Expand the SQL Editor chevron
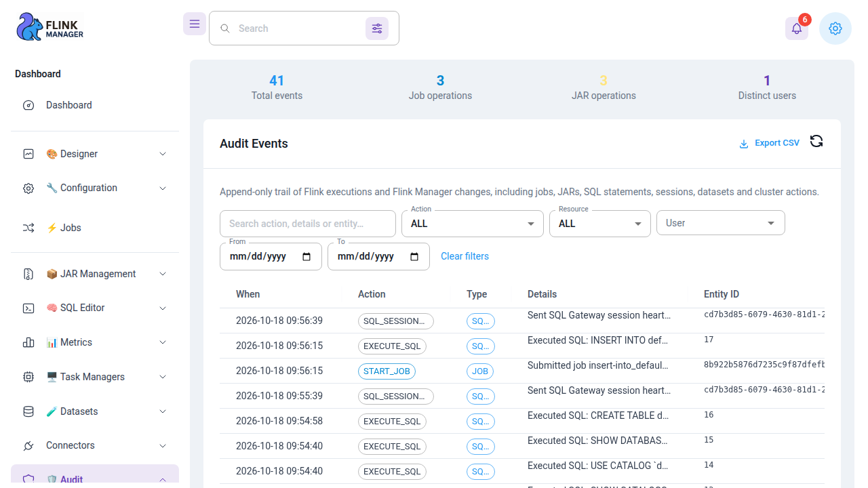The width and height of the screenshot is (868, 488). [163, 308]
